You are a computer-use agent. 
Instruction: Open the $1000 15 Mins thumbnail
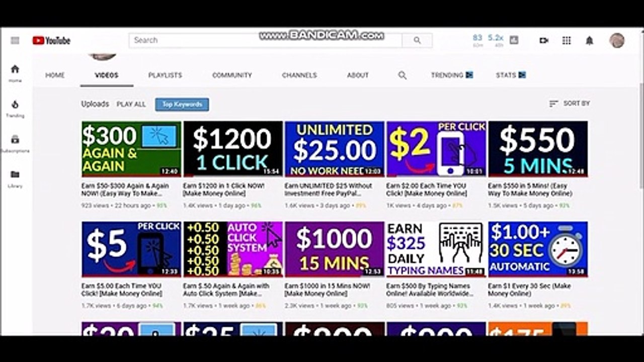pyautogui.click(x=335, y=249)
